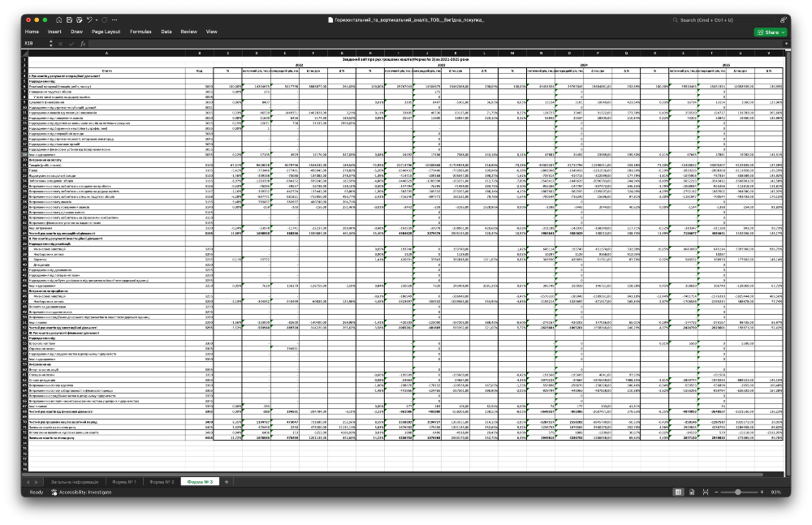Click the zoom slider handle
This screenshot has width=812, height=525.
click(x=738, y=493)
